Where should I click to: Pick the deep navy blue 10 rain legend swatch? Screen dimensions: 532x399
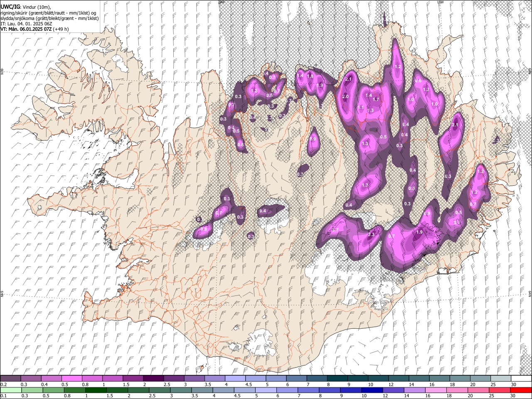[x=372, y=390]
